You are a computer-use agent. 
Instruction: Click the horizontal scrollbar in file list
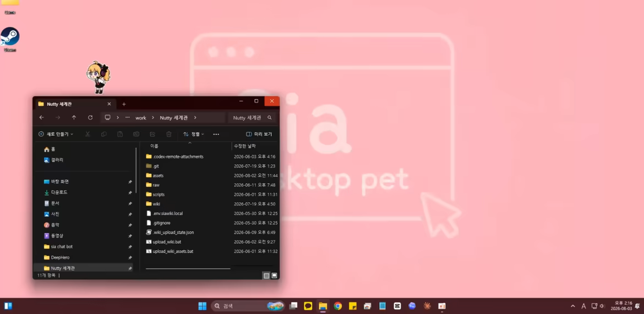pos(188,269)
